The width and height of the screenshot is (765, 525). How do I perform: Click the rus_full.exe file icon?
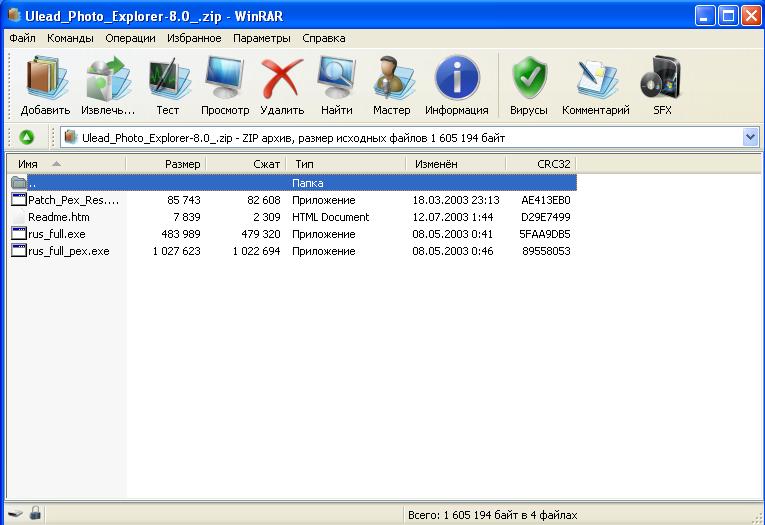19,234
